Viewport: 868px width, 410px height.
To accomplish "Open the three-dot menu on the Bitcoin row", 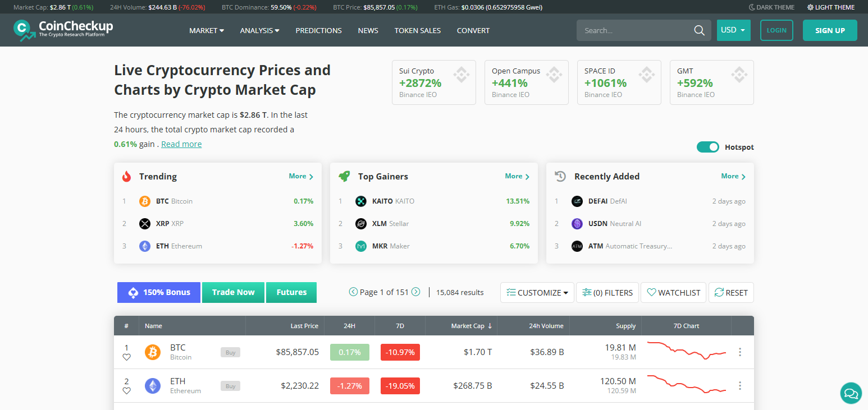I will [739, 352].
